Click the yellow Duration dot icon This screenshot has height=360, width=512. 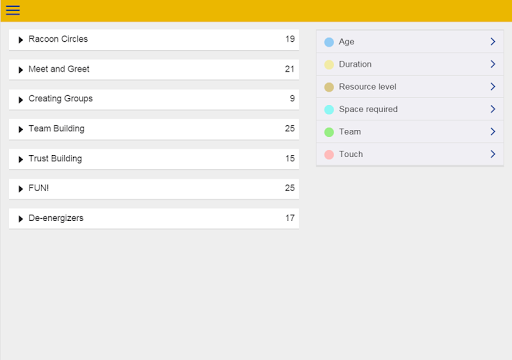click(x=329, y=64)
